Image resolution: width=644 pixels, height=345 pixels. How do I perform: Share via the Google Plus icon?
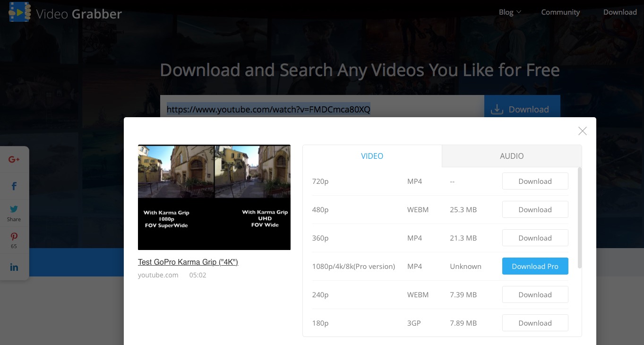[14, 160]
